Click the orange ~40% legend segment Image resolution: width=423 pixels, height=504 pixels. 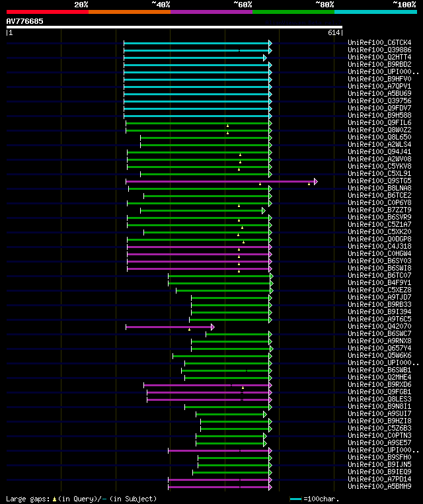coord(130,12)
